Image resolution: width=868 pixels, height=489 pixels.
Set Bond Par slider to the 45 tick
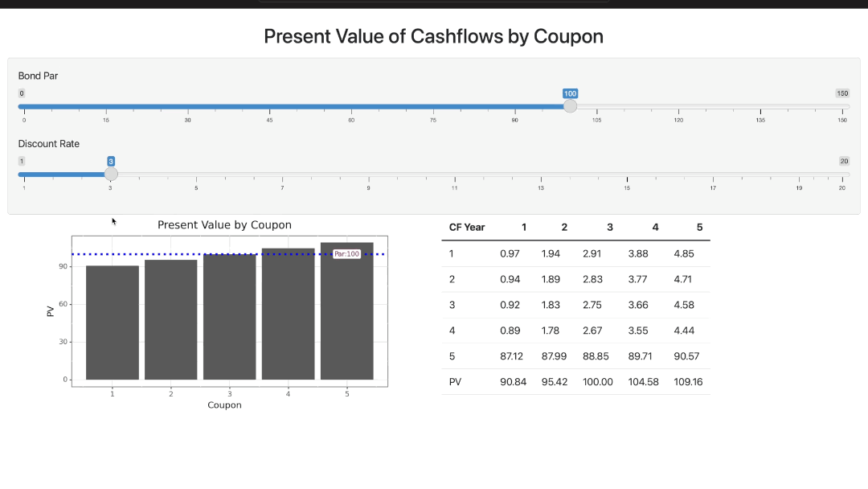pos(269,106)
